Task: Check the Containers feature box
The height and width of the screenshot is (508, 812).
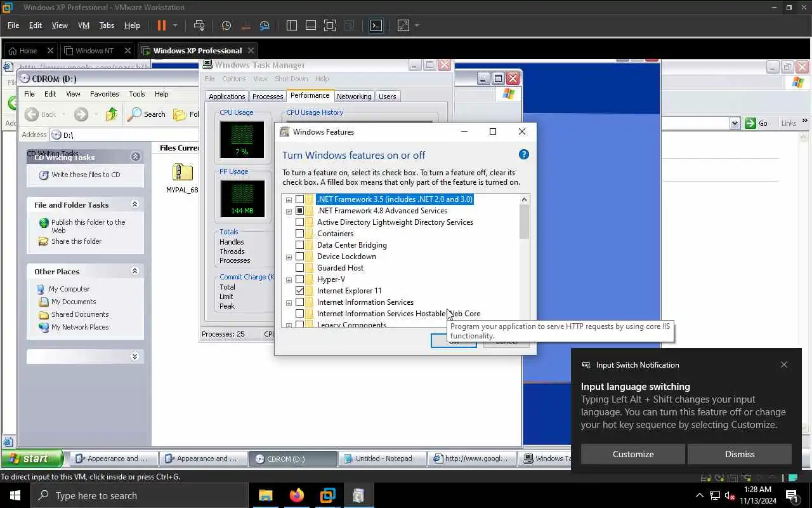Action: click(299, 234)
